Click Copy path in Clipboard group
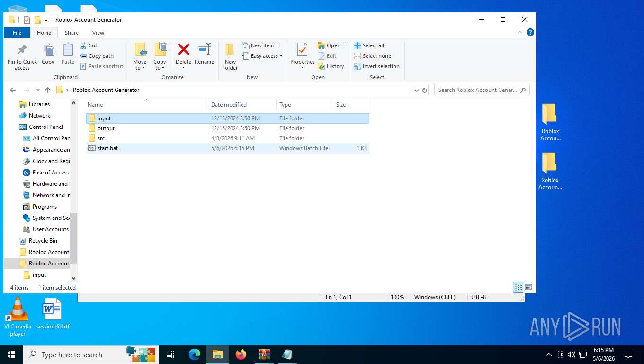 (x=97, y=56)
